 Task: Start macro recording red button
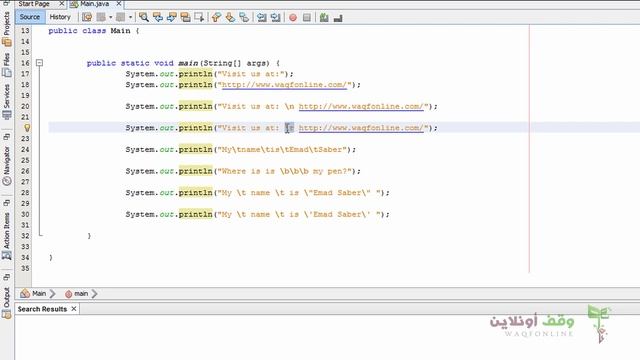pos(293,18)
